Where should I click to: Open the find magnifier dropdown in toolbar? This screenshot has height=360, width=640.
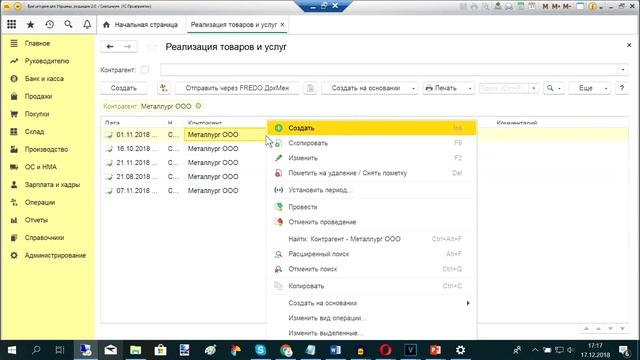pyautogui.click(x=553, y=88)
